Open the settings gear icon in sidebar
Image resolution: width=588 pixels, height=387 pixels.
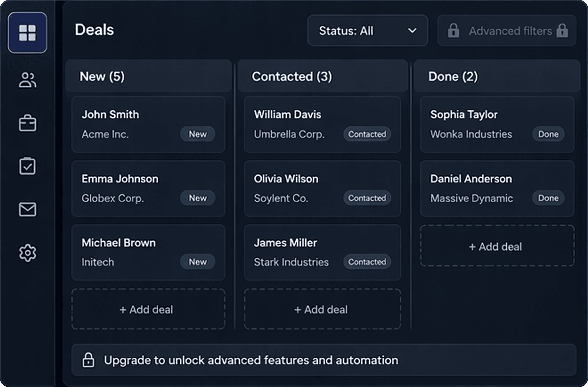28,253
